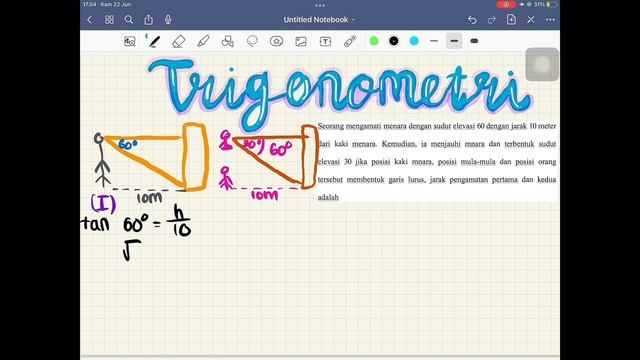Tap the share/export icon
The image size is (640, 360).
[148, 20]
